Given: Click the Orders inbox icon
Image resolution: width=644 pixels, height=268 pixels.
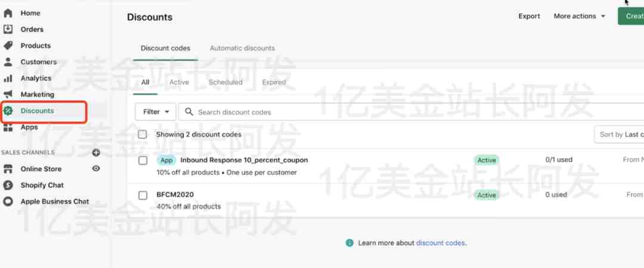Looking at the screenshot, I should point(8,29).
